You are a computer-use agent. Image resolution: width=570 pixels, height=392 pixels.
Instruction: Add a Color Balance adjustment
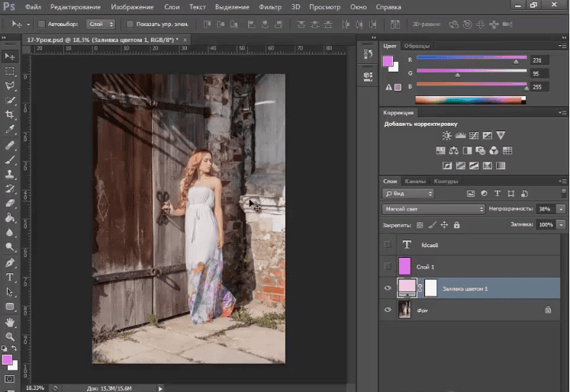454,150
